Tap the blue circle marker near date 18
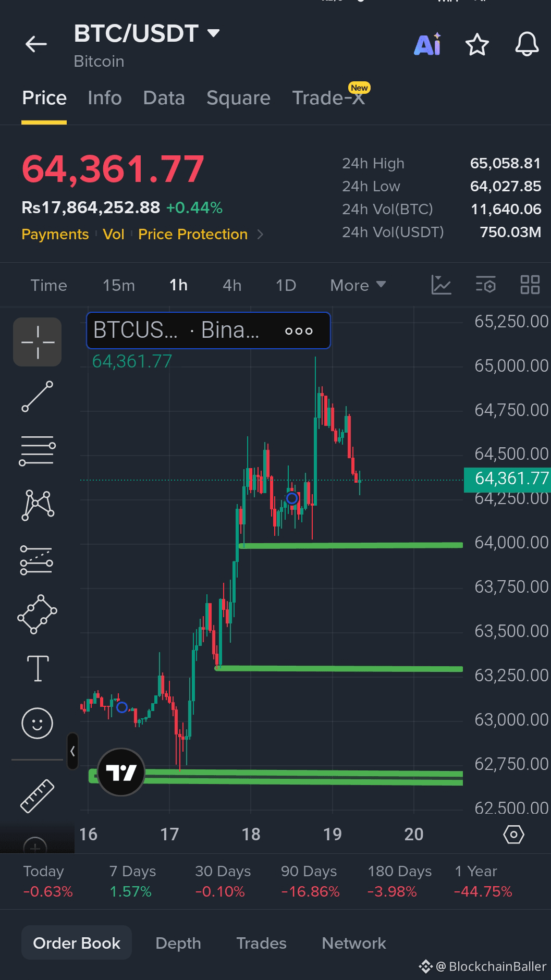 tap(292, 498)
